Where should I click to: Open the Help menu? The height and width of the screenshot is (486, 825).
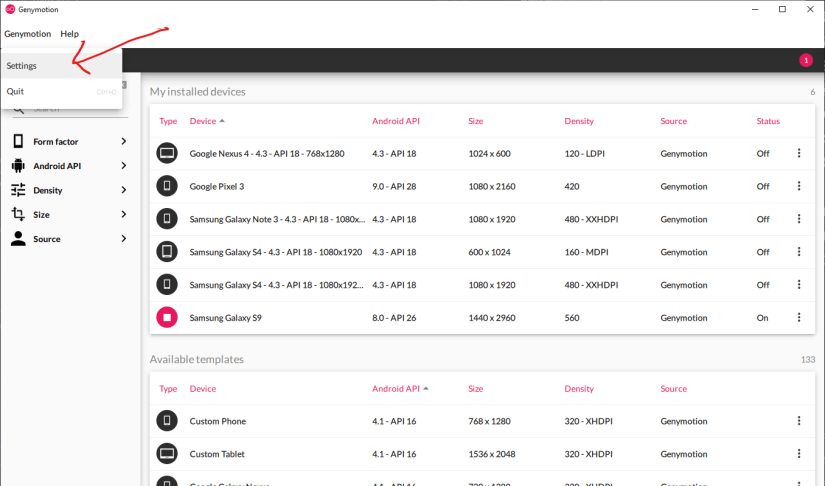point(69,34)
